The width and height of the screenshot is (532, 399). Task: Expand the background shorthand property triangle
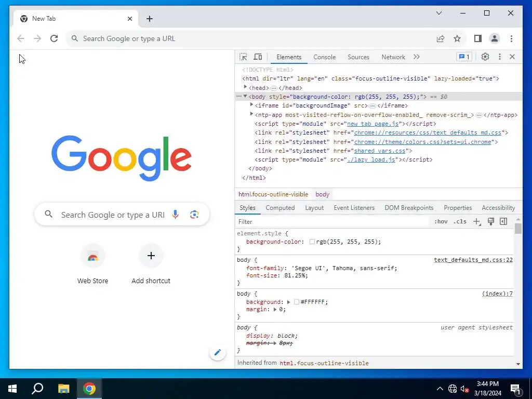pos(288,302)
